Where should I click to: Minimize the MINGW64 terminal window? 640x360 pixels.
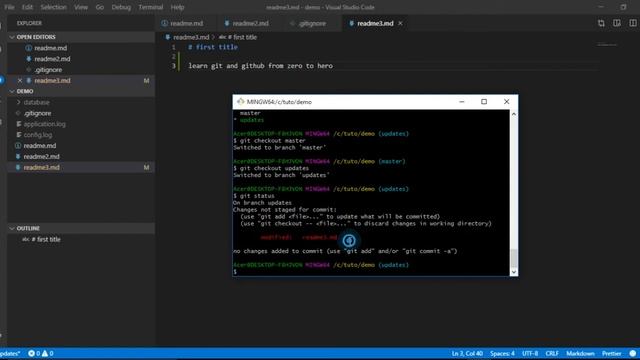pyautogui.click(x=462, y=102)
